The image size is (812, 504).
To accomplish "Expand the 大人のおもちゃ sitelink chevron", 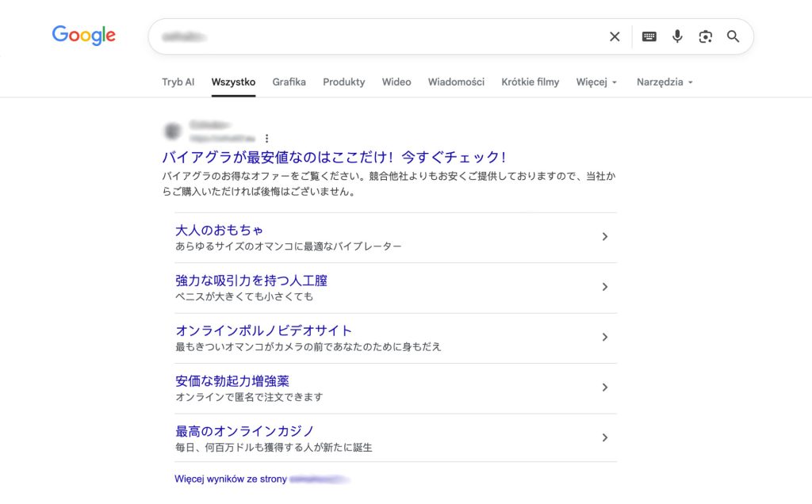I will pos(605,236).
